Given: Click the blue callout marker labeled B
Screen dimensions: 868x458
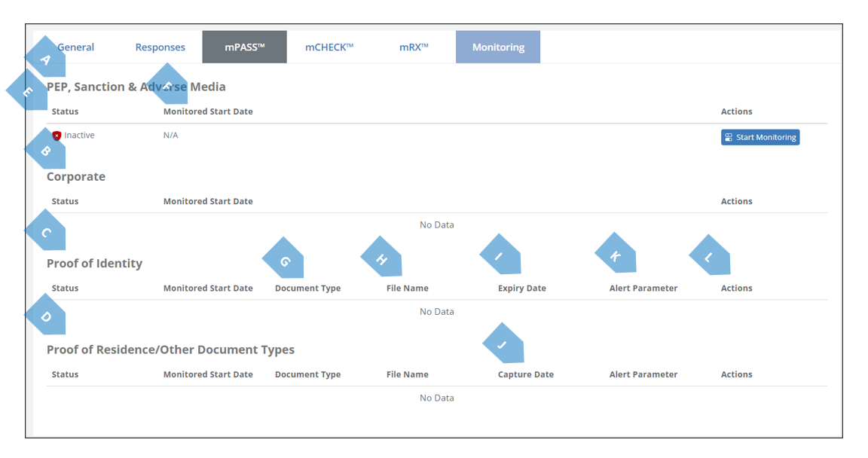Looking at the screenshot, I should pos(45,151).
